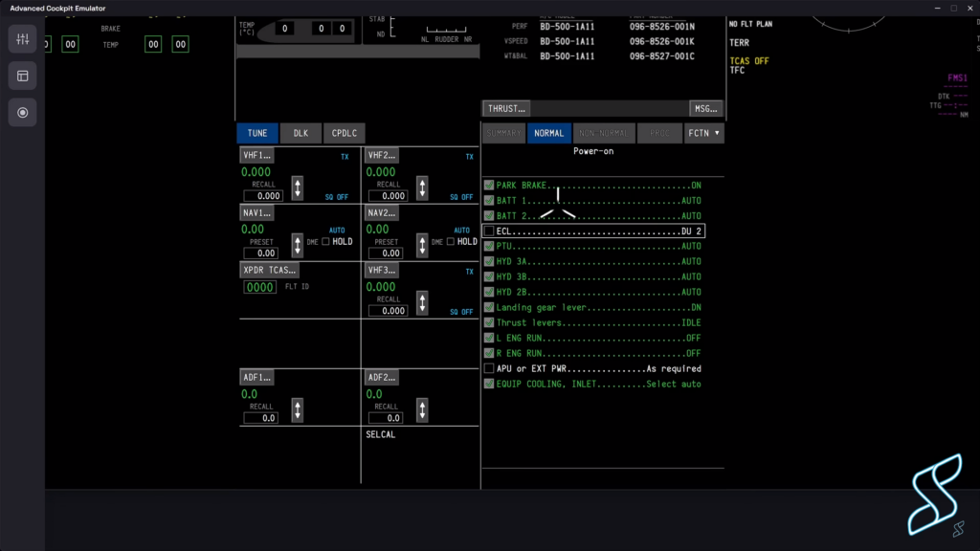This screenshot has width=980, height=551.
Task: Click the transponder code 0000 field
Action: [260, 287]
